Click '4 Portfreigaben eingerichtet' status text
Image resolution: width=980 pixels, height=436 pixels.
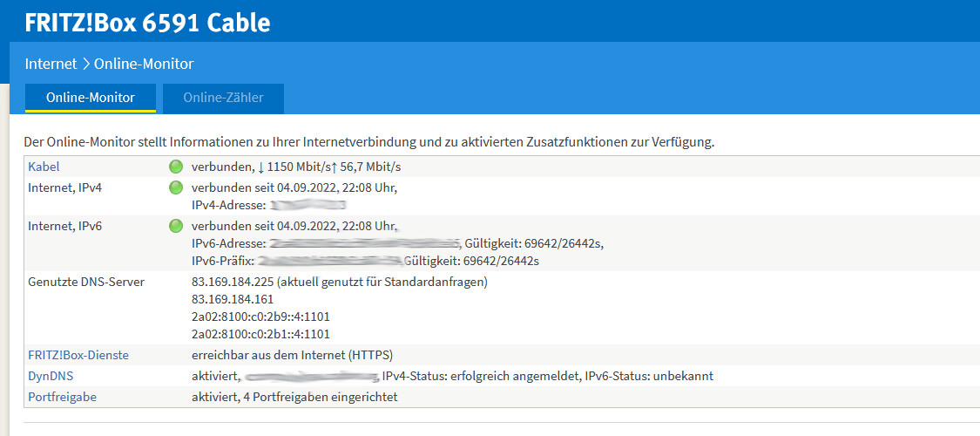pyautogui.click(x=321, y=397)
